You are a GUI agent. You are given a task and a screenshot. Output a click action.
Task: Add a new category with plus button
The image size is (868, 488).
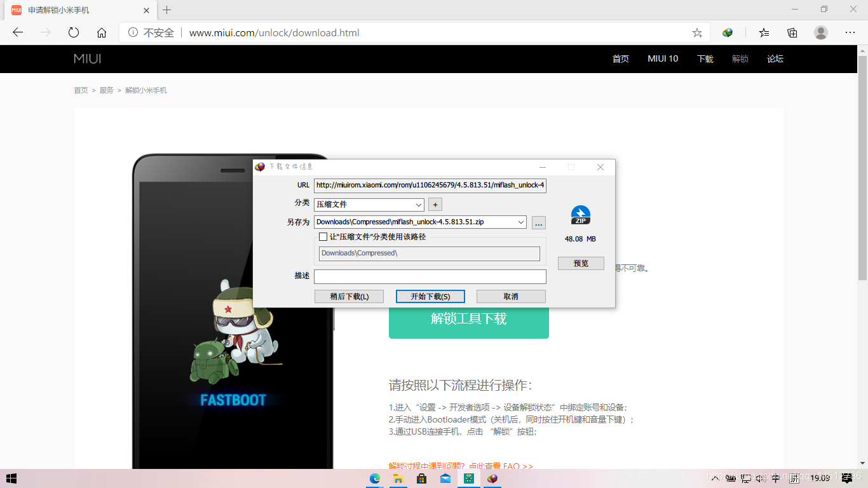point(435,205)
